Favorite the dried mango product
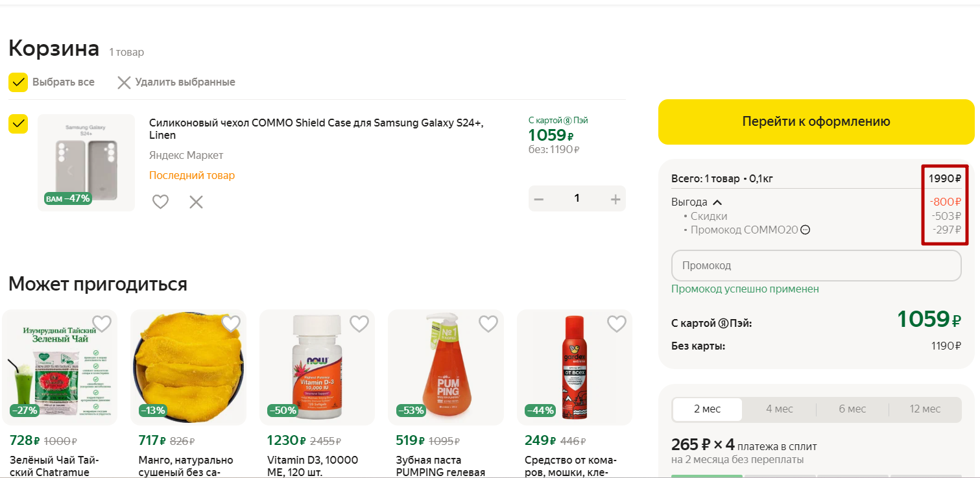 (231, 323)
